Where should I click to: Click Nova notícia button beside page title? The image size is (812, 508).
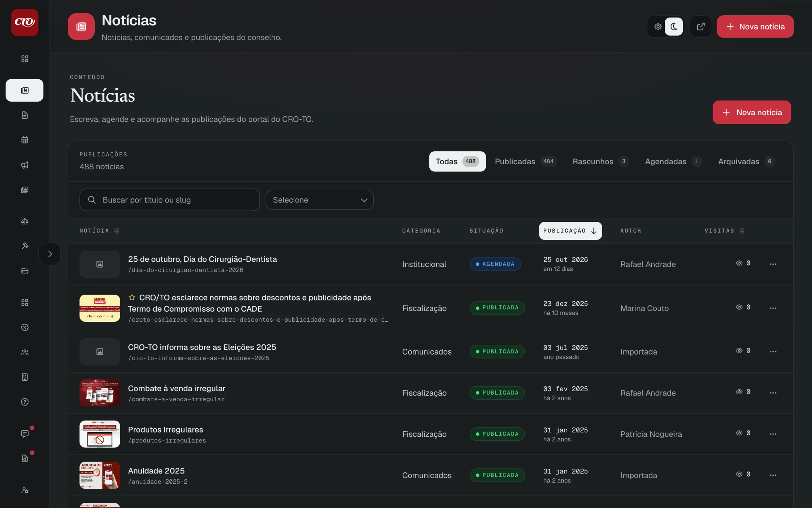tap(751, 112)
